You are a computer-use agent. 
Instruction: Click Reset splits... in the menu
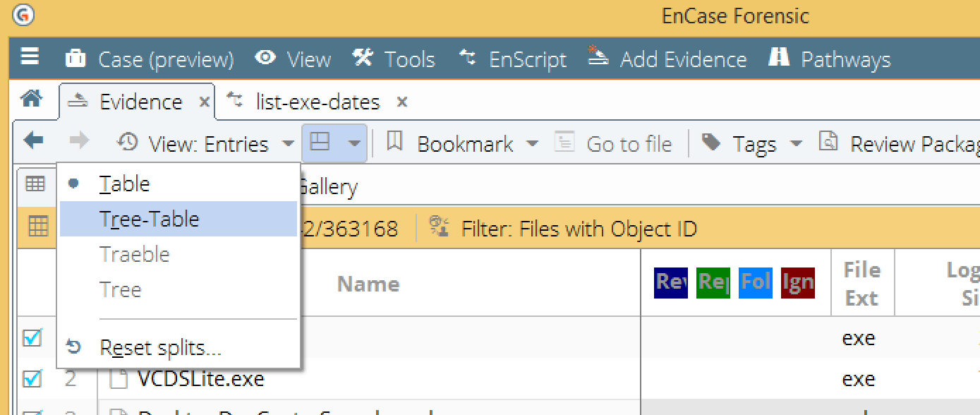(179, 348)
